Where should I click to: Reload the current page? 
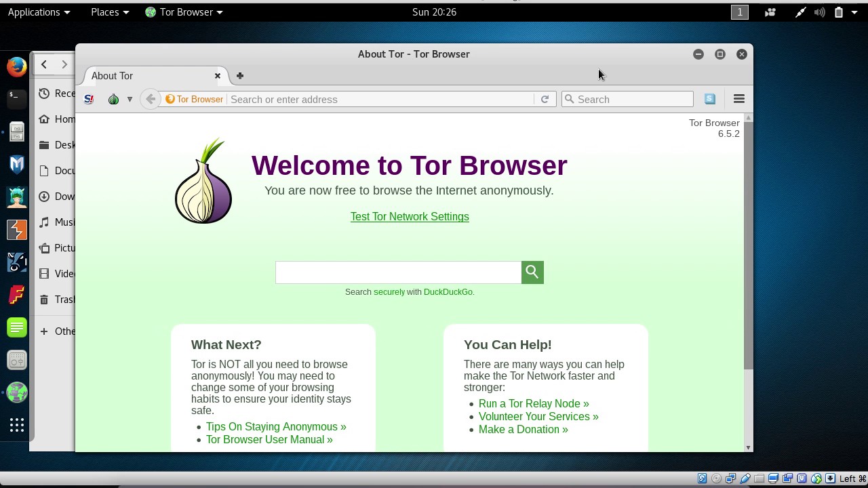[x=545, y=99]
